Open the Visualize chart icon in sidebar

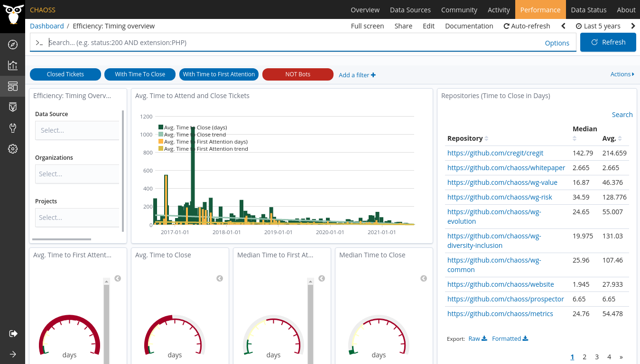click(x=13, y=65)
